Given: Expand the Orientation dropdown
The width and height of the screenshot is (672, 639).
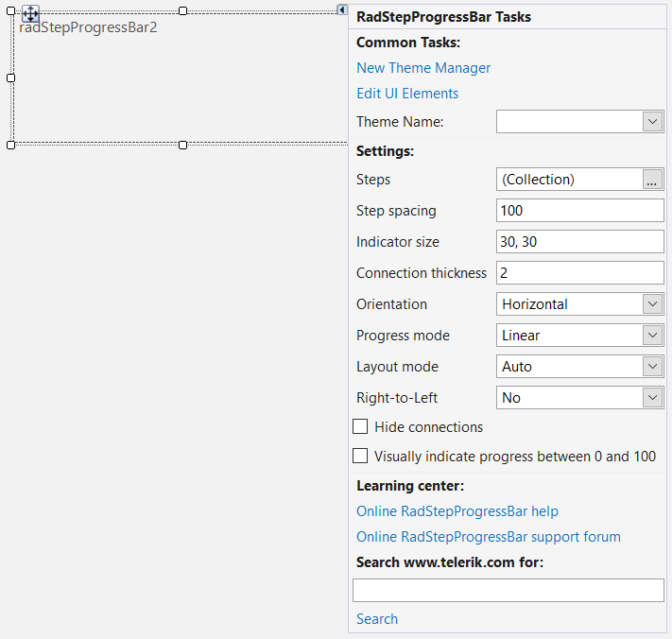Looking at the screenshot, I should (x=652, y=304).
